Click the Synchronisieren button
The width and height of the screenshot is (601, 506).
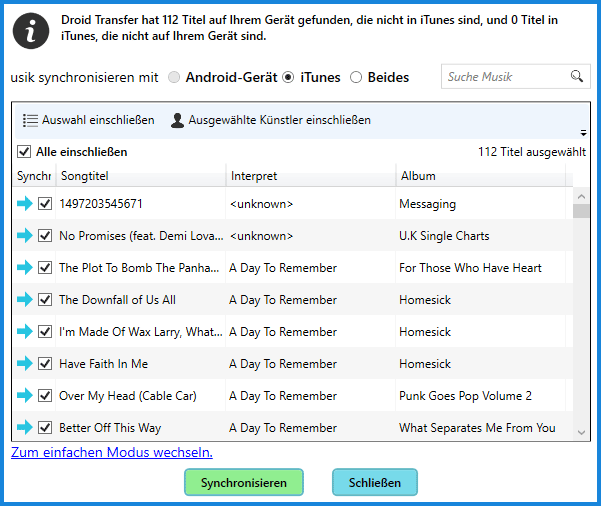click(244, 482)
